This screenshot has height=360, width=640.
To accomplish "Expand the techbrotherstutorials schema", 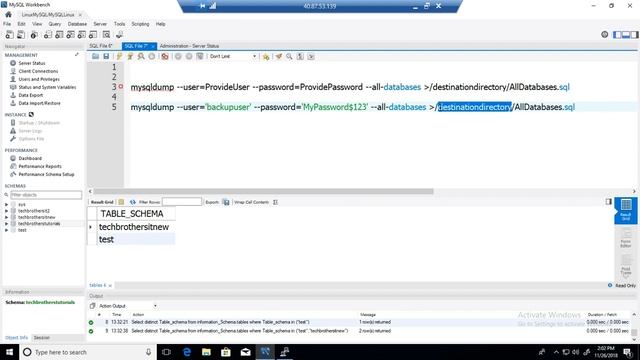I will tap(7, 224).
